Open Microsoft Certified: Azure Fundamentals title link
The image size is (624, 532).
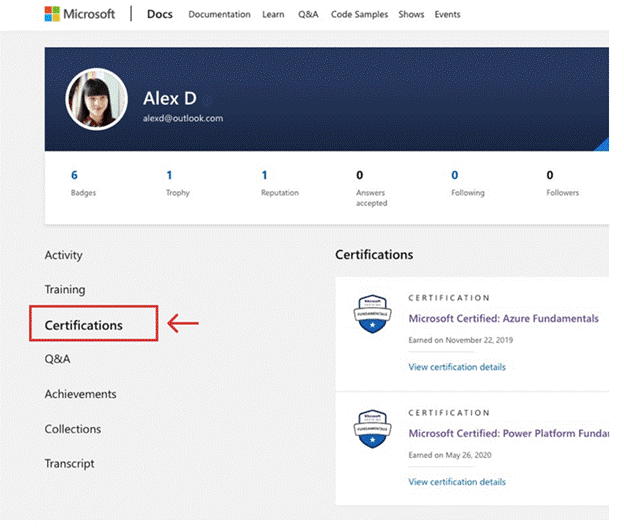click(503, 318)
